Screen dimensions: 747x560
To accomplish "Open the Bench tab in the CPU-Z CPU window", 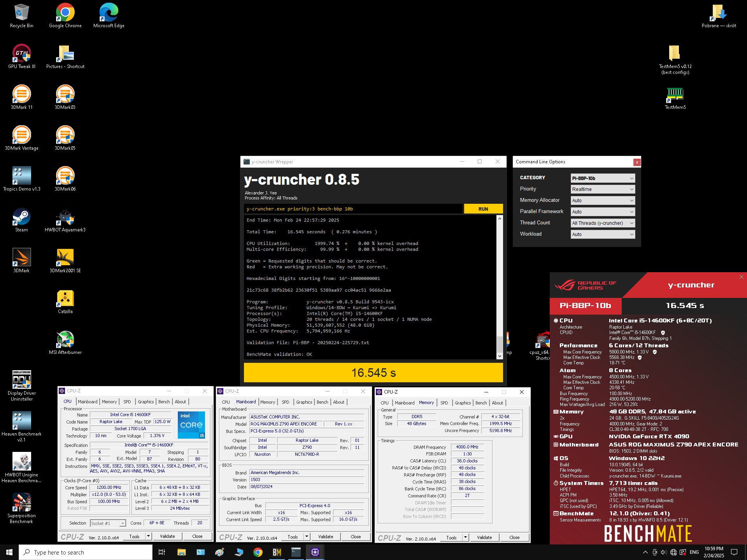I will click(164, 402).
